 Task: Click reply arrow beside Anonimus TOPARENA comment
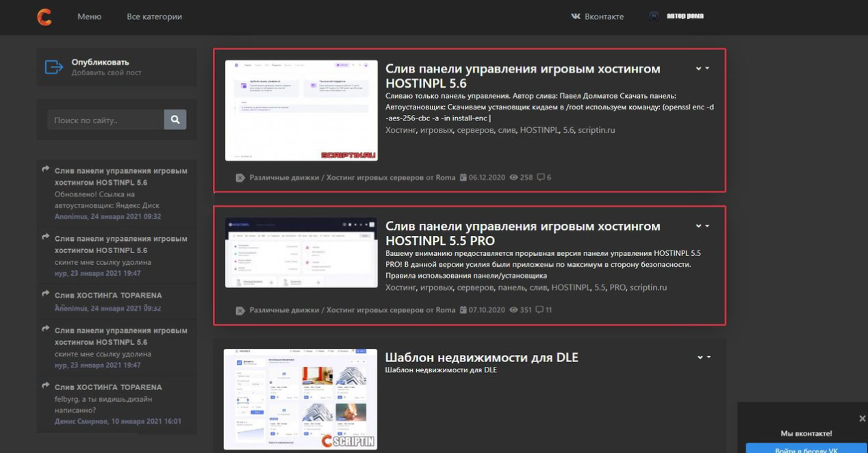46,294
